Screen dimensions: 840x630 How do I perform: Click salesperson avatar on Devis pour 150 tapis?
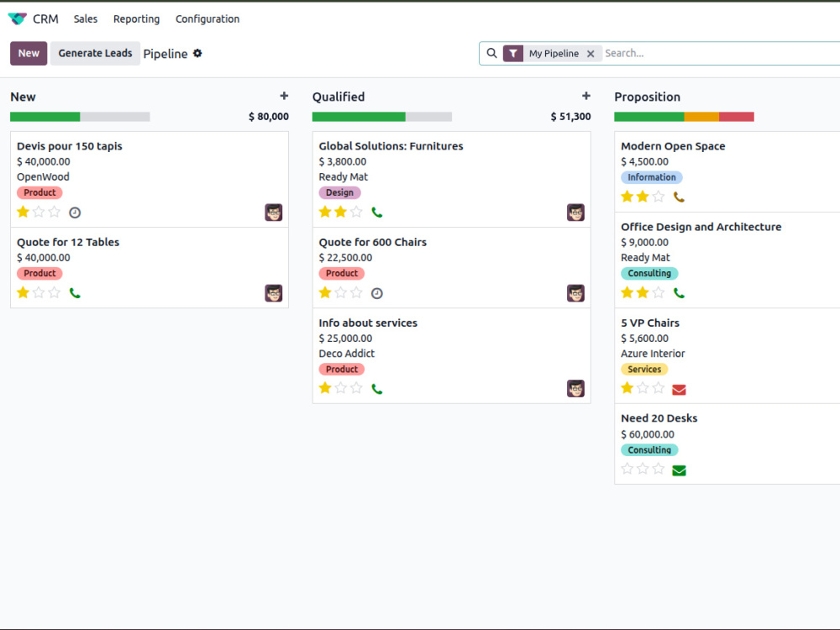[x=273, y=213]
